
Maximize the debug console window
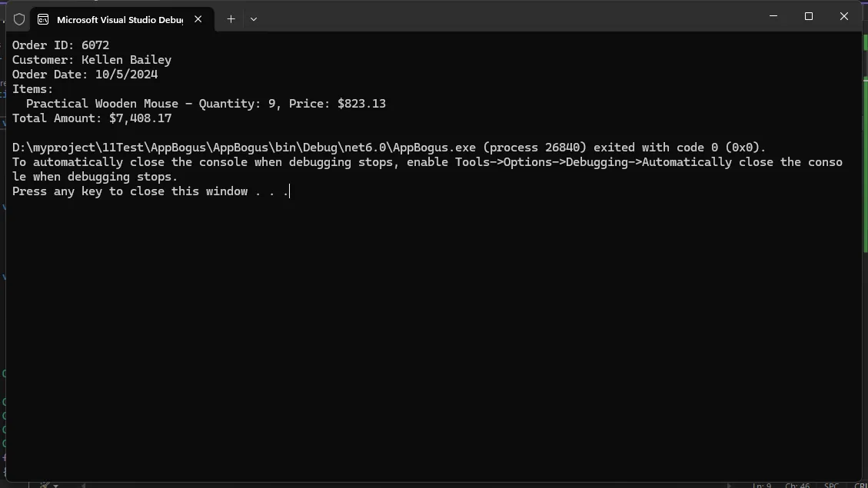tap(809, 16)
